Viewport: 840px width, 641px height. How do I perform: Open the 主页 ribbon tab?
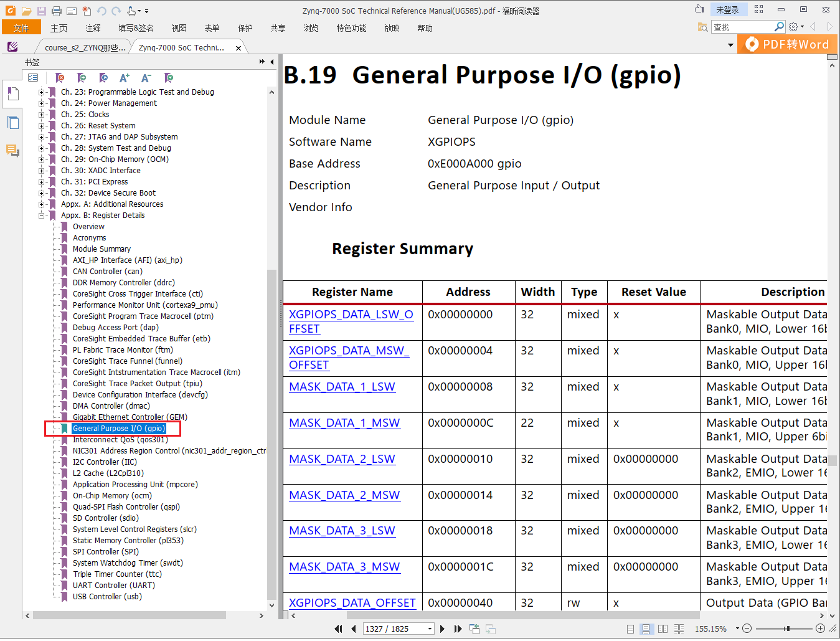coord(59,28)
